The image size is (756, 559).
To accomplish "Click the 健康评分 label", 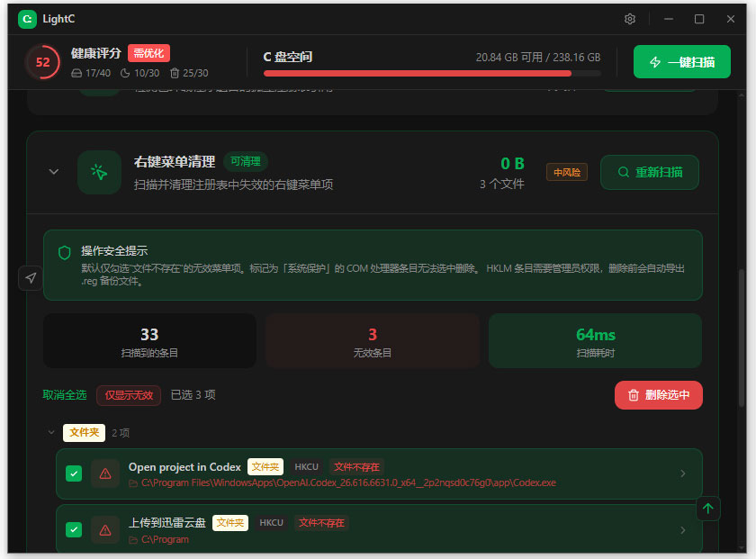I will pyautogui.click(x=96, y=53).
